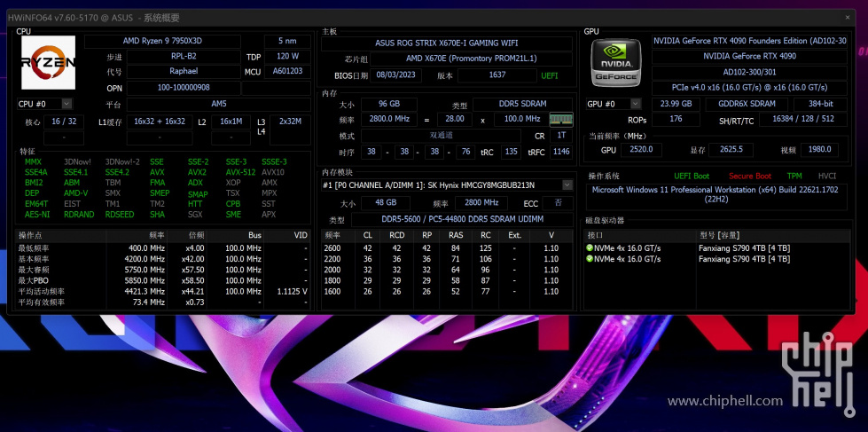The width and height of the screenshot is (868, 432).
Task: Click the AMD Ryzen 9 7950X3D name field
Action: pyautogui.click(x=162, y=42)
